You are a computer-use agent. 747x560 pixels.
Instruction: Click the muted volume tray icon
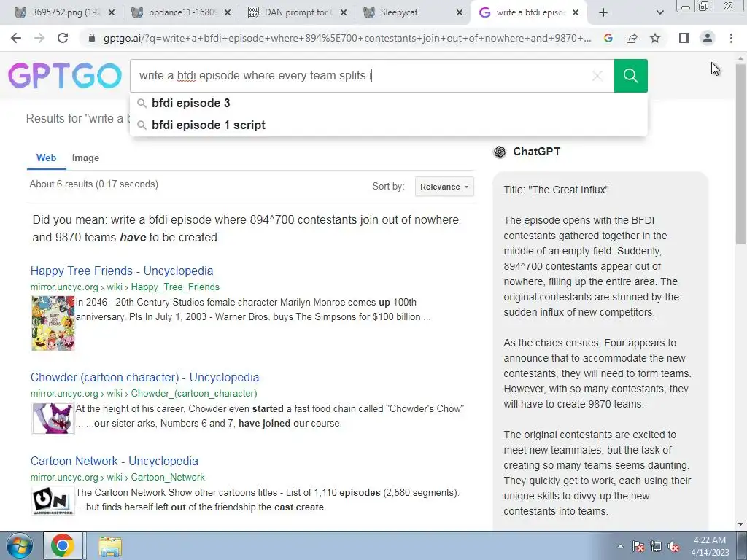click(673, 546)
